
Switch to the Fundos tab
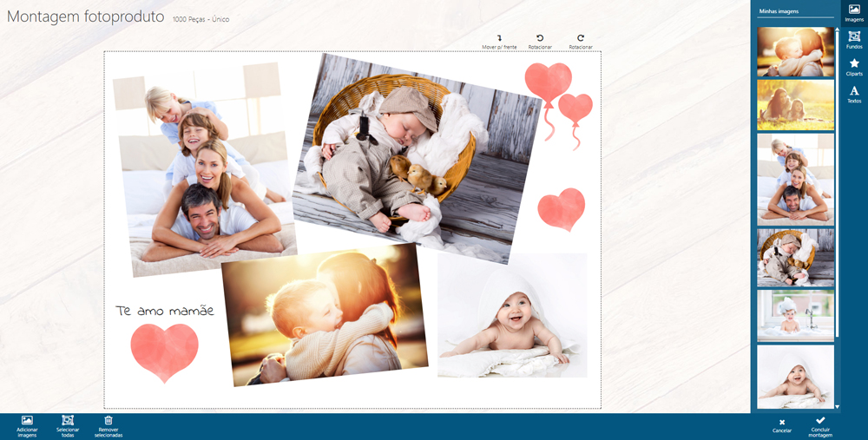click(x=854, y=37)
